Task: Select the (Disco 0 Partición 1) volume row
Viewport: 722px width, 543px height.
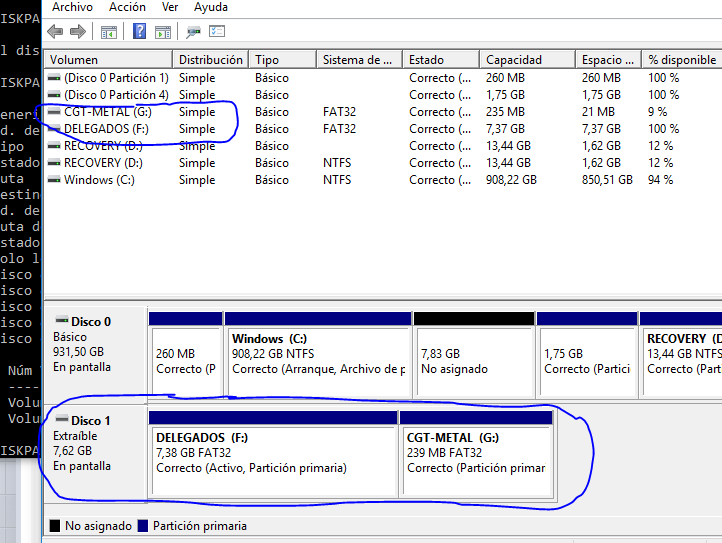Action: click(383, 78)
